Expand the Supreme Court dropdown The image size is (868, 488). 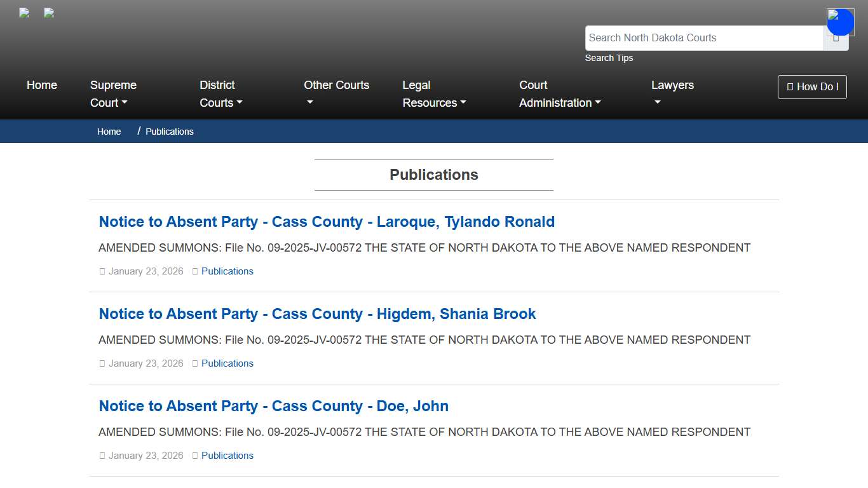pyautogui.click(x=112, y=94)
